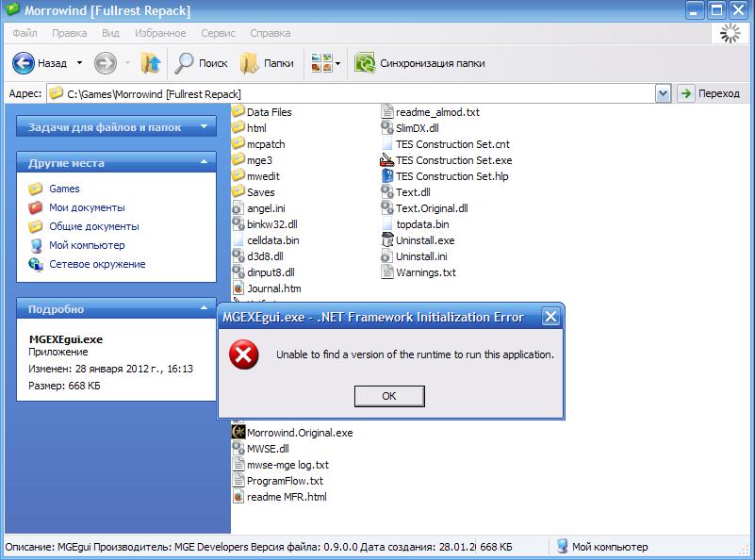Image resolution: width=755 pixels, height=560 pixels.
Task: Click the Переход go button
Action: (709, 93)
